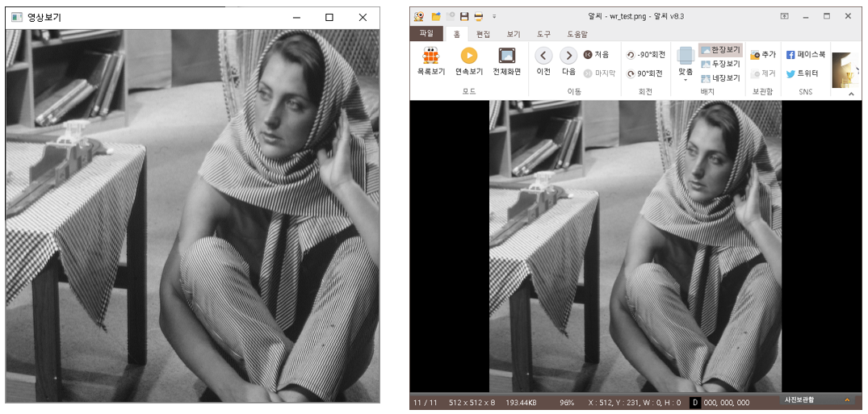Viewport: 868px width, 414px height.
Task: Rotate image 90° clockwise
Action: (x=644, y=73)
